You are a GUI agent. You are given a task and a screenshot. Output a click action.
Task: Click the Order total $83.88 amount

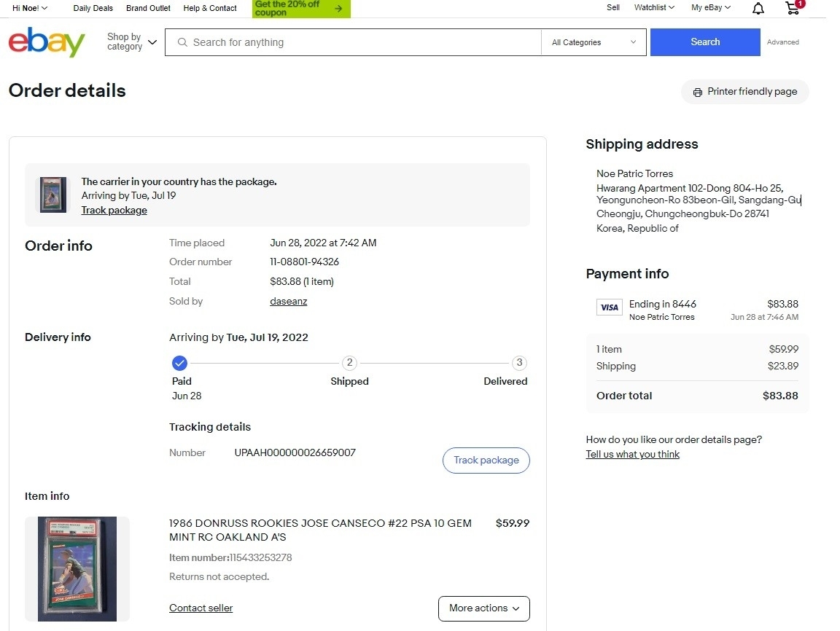pos(780,396)
